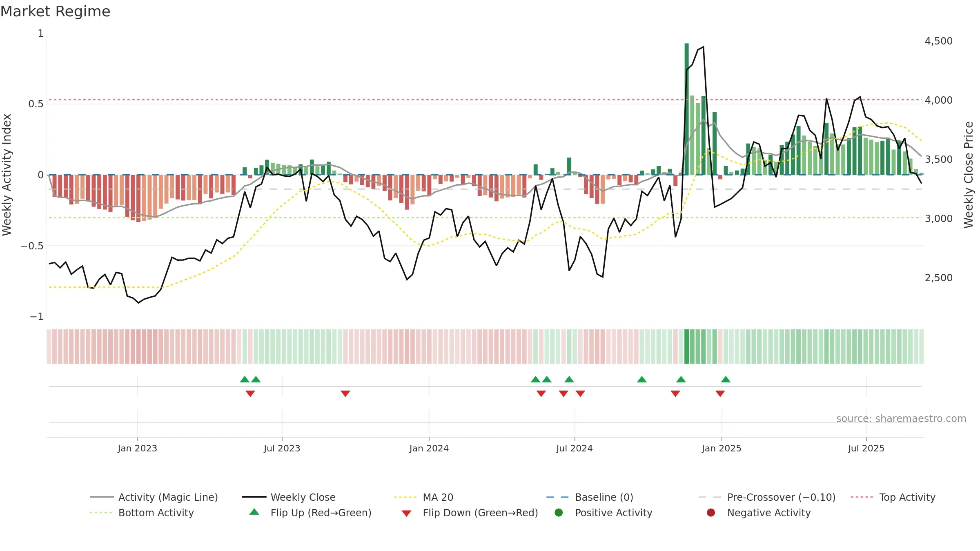The height and width of the screenshot is (551, 980).
Task: Click the Jul 2024 x-axis label
Action: pyautogui.click(x=575, y=448)
